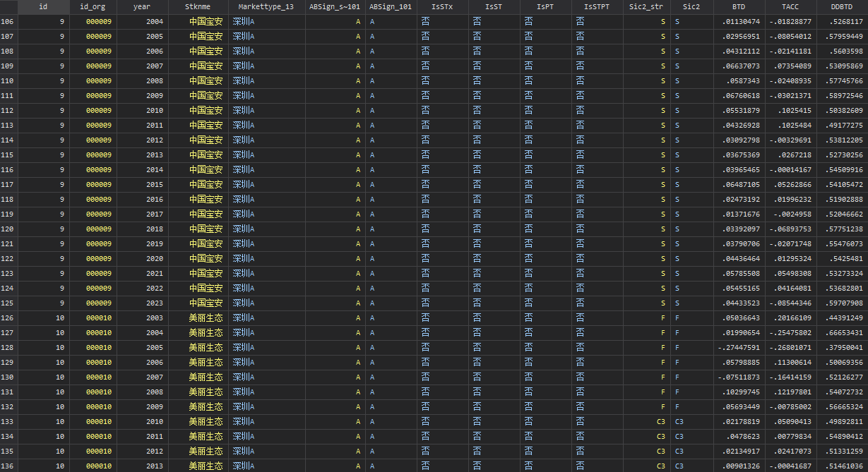Select BTD value -.27447591

tap(739, 348)
